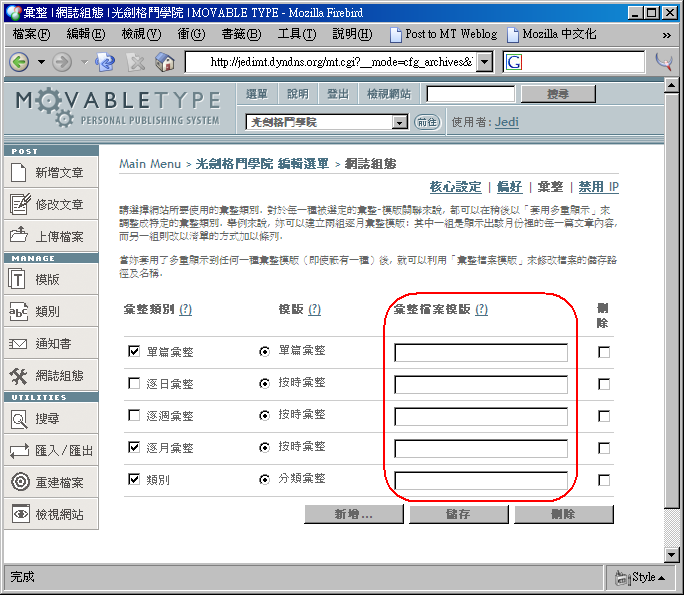The width and height of the screenshot is (684, 595).
Task: Open the 光劍格鬥學院 blog selector dropdown
Action: 399,123
